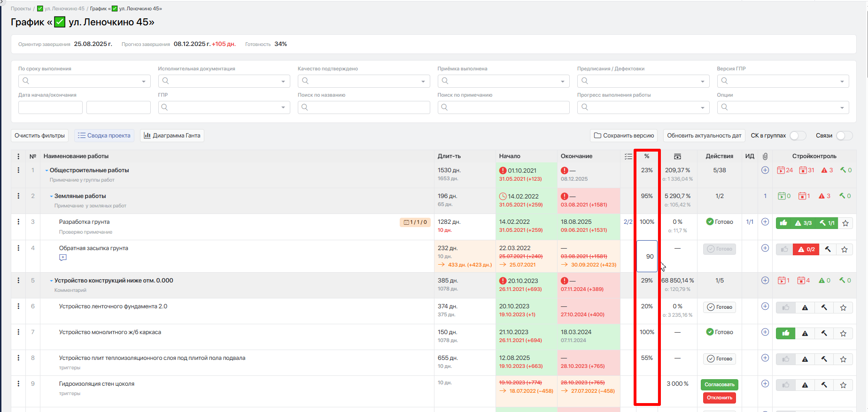Open the Версия ГПР dropdown

pos(783,81)
